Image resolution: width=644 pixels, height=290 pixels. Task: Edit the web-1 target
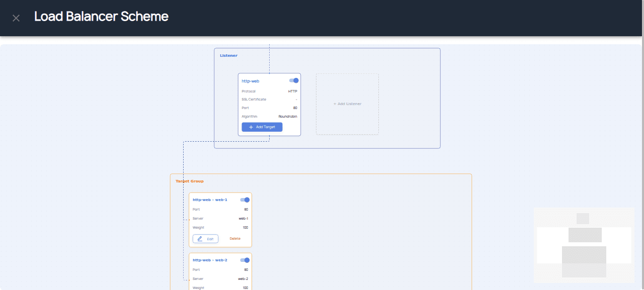click(205, 239)
